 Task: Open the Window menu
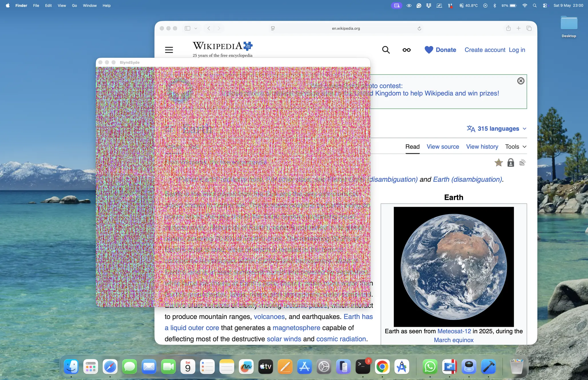90,5
